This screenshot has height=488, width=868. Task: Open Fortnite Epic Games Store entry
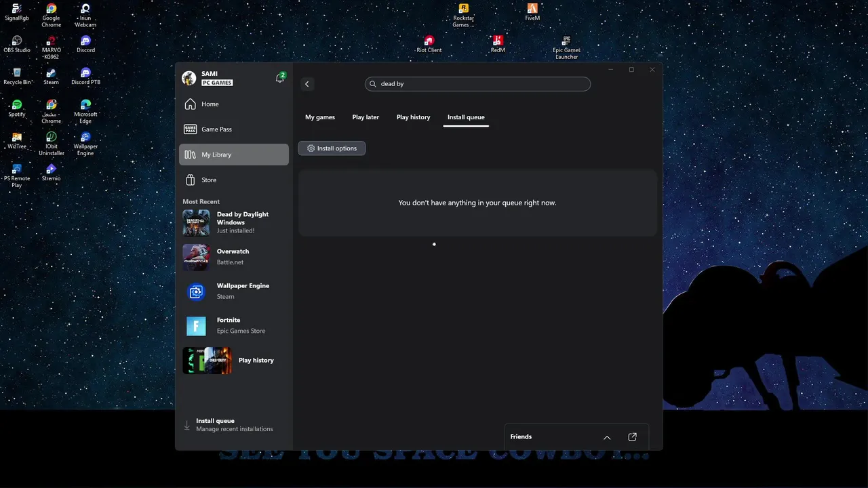tap(234, 326)
